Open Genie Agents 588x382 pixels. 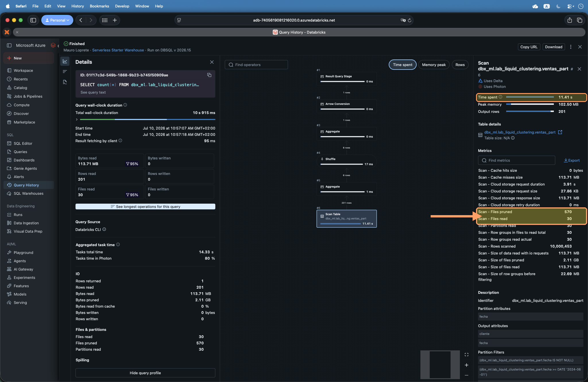pyautogui.click(x=25, y=168)
